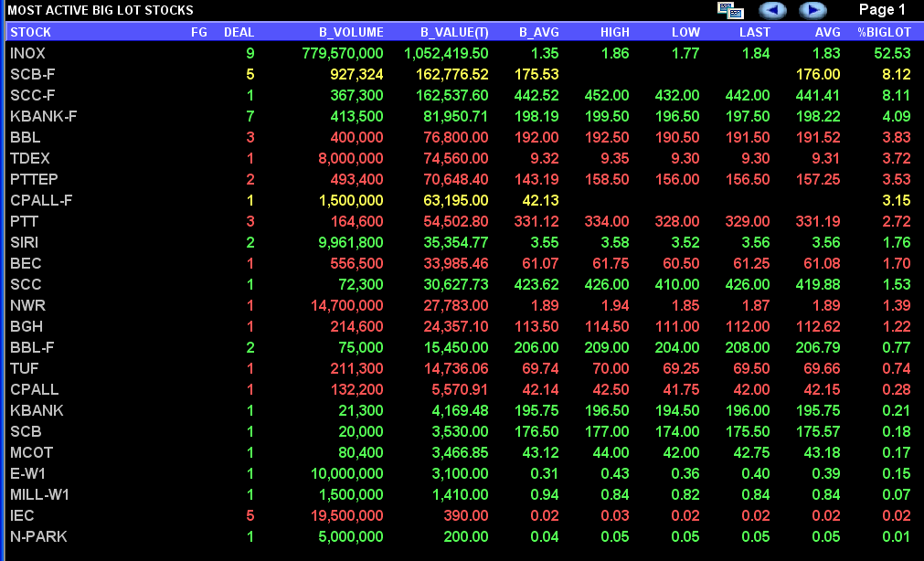Click the Most Active Big Lot Stocks title
Image resolution: width=924 pixels, height=561 pixels.
(x=101, y=10)
